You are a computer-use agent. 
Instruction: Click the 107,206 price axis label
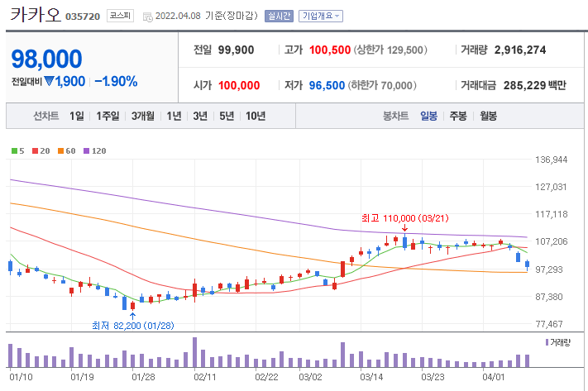pos(552,242)
